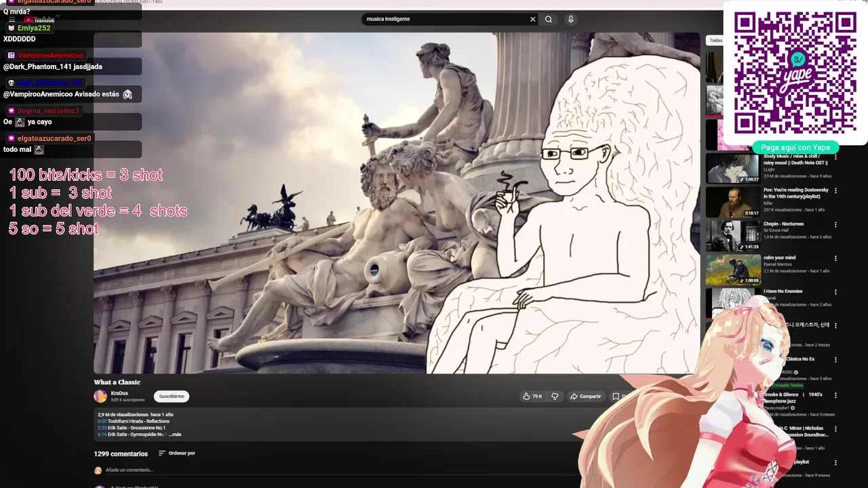This screenshot has height=488, width=868.
Task: Activate voice search microphone
Action: [x=570, y=20]
